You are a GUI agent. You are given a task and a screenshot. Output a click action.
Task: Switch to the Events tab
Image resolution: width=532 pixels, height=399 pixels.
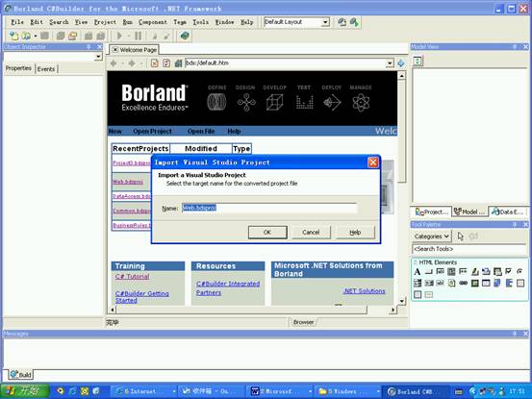46,69
